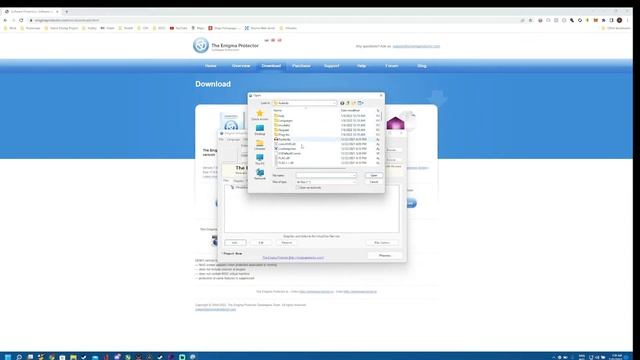640x360 pixels.
Task: Click Add button in Enigma Virtual Box window
Action: 235,242
